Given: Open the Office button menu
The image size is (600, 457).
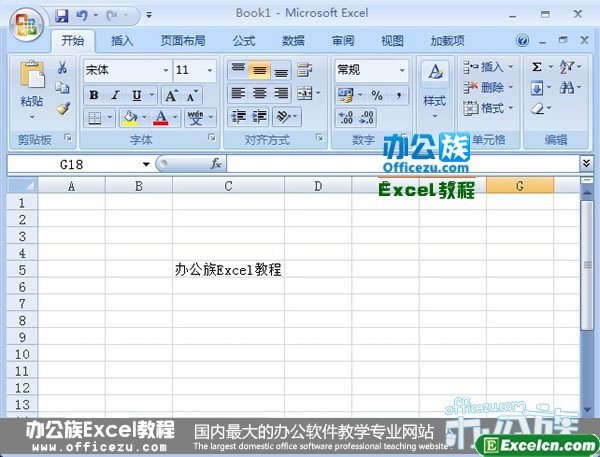Looking at the screenshot, I should pyautogui.click(x=26, y=25).
